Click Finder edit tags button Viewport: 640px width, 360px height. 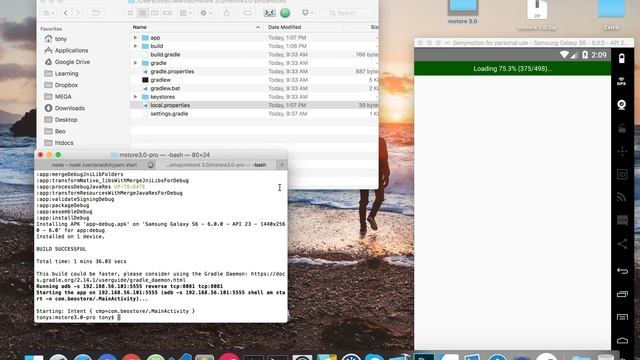(x=247, y=13)
